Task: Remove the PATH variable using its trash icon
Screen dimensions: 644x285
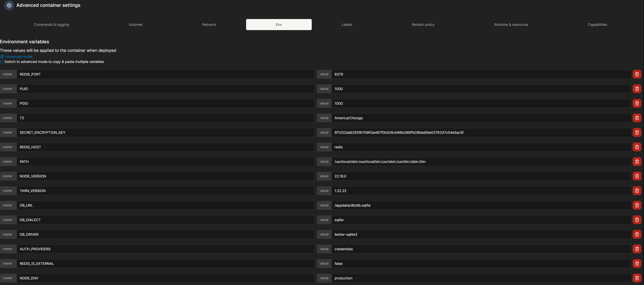Action: 637,162
